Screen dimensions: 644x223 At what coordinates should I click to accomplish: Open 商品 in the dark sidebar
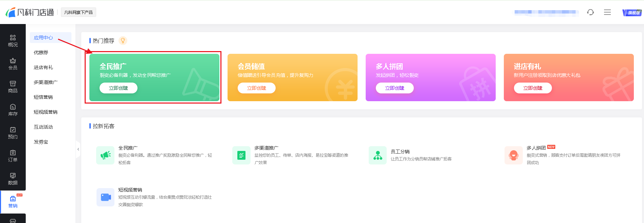pyautogui.click(x=13, y=87)
